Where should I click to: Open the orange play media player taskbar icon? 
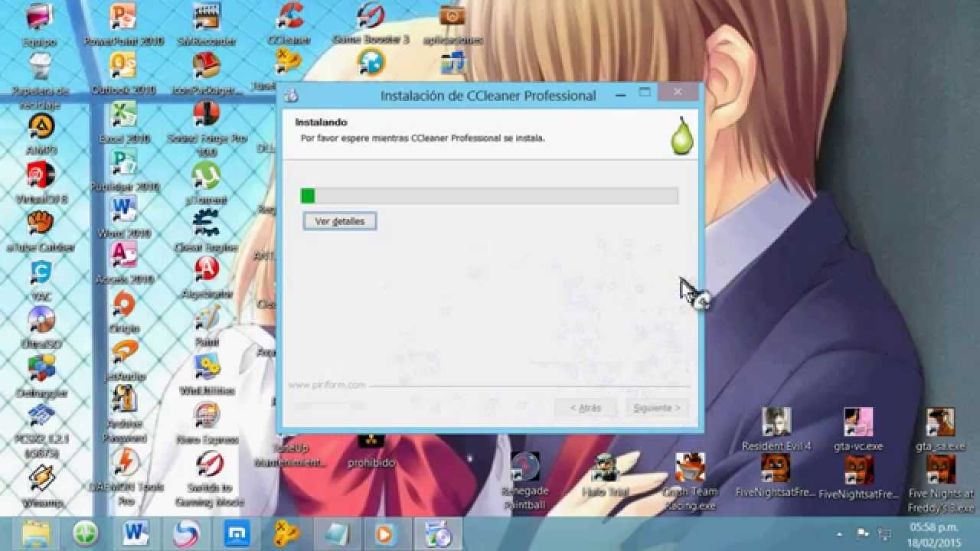click(385, 533)
